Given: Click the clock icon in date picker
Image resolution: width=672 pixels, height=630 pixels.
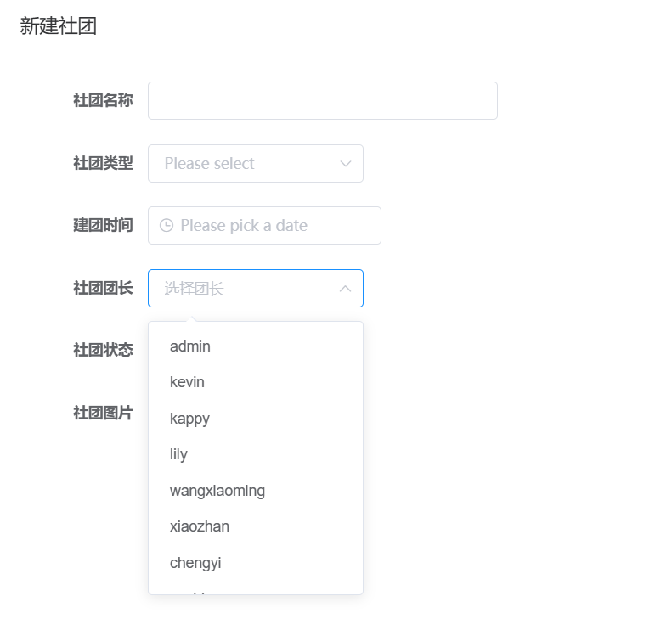Looking at the screenshot, I should click(167, 226).
